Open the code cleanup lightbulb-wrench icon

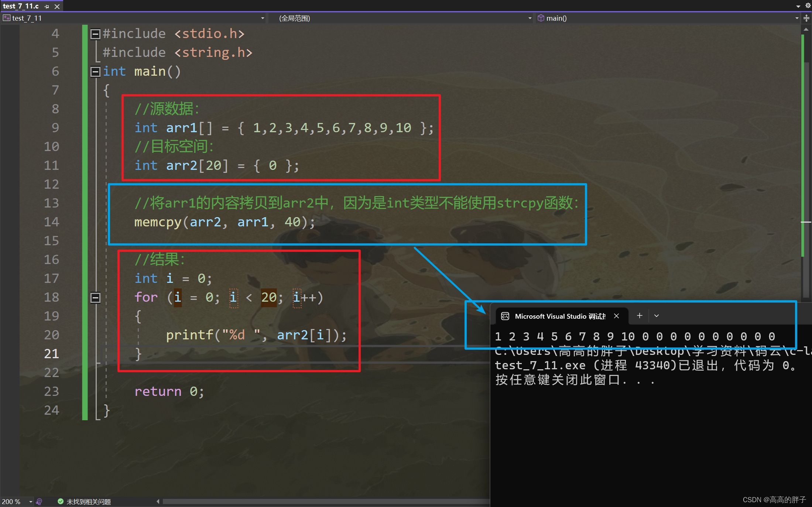point(39,501)
